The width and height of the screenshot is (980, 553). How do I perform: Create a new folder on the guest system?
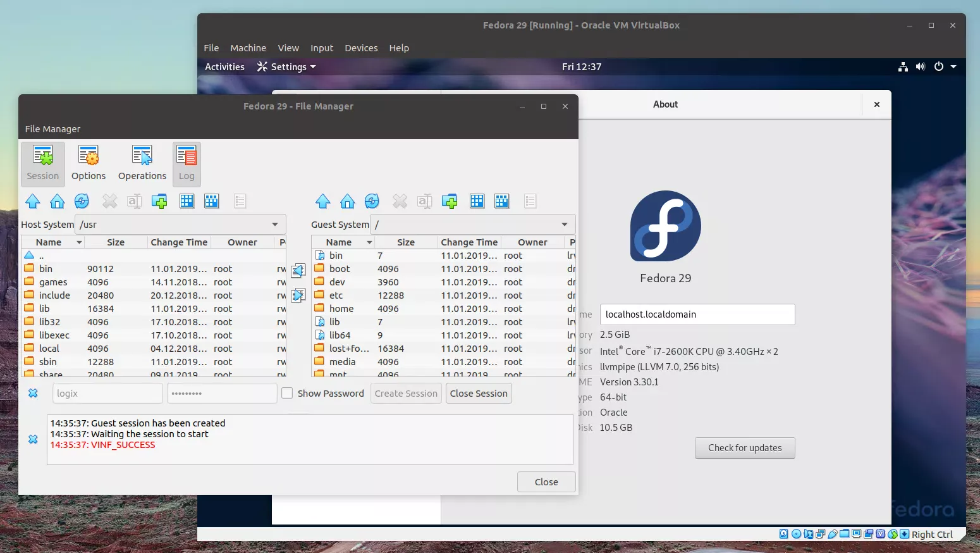tap(450, 201)
